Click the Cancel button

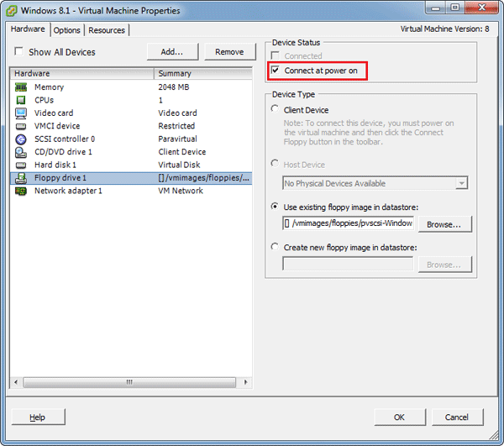[458, 417]
